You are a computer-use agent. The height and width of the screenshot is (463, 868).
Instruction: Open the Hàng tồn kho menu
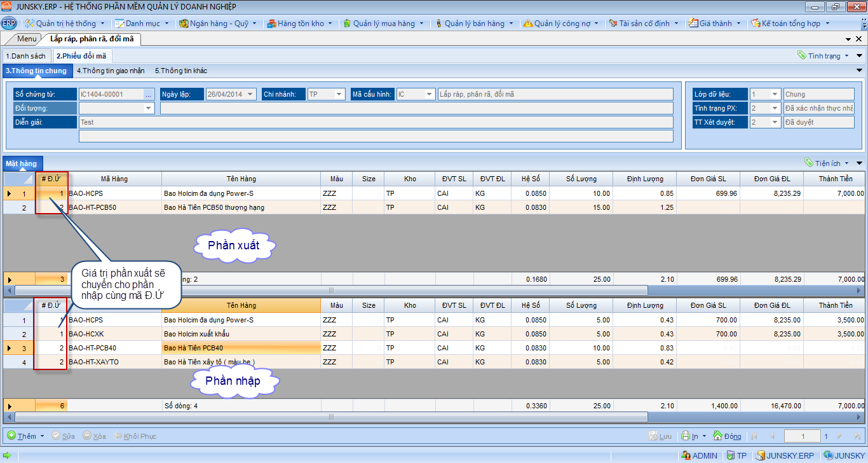[300, 24]
